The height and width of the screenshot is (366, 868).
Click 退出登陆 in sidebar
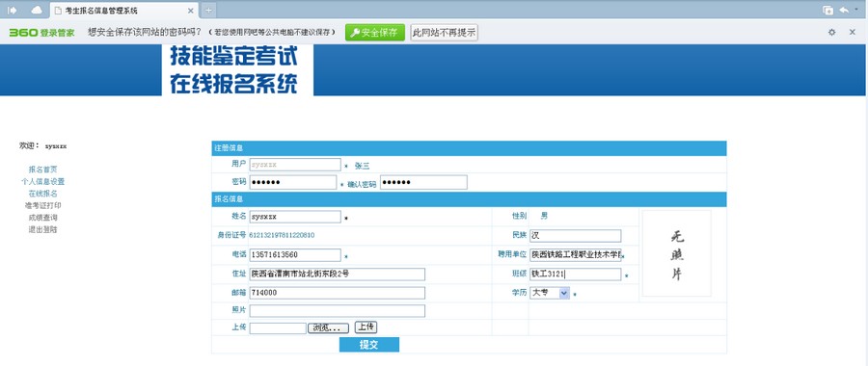(x=42, y=229)
